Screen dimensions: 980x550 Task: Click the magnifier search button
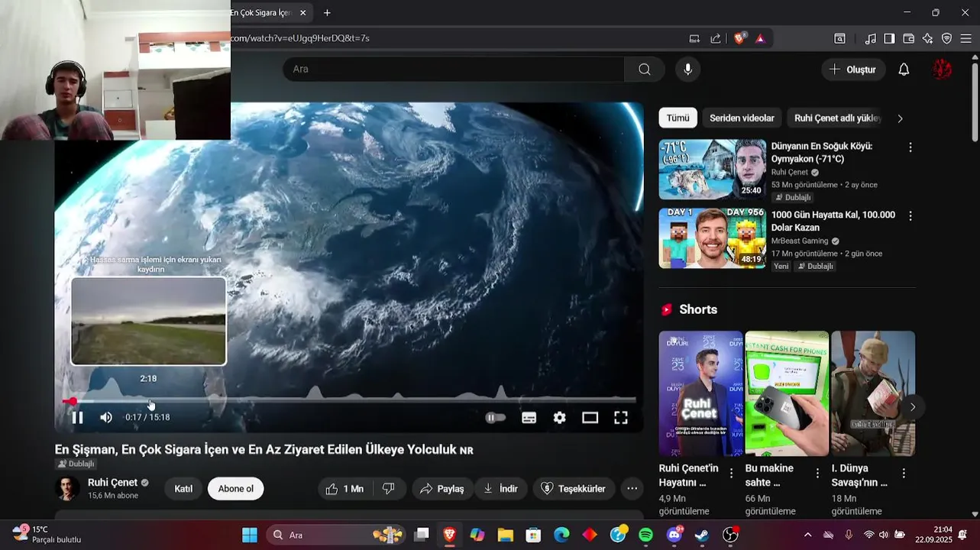pyautogui.click(x=645, y=69)
